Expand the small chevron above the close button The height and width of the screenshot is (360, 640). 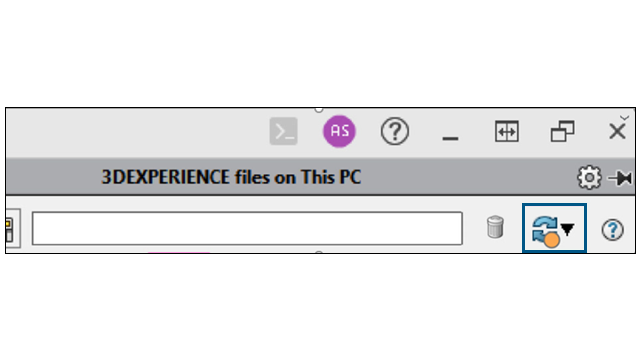point(624,118)
